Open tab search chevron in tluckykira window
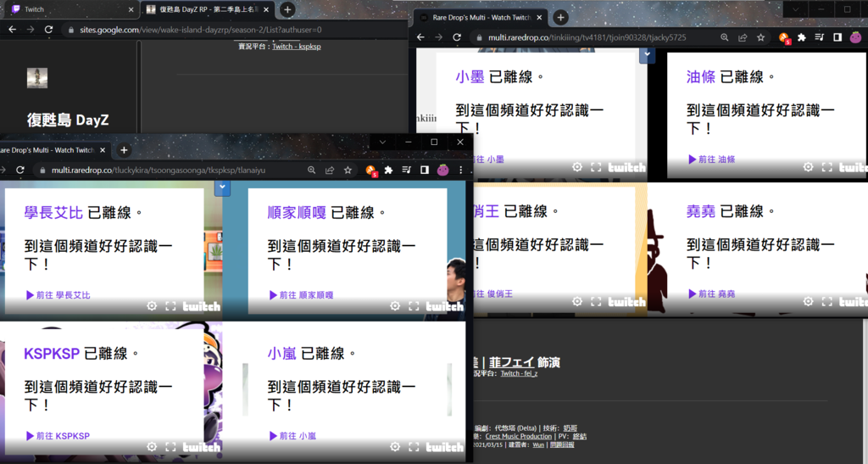This screenshot has height=464, width=868. (x=382, y=143)
